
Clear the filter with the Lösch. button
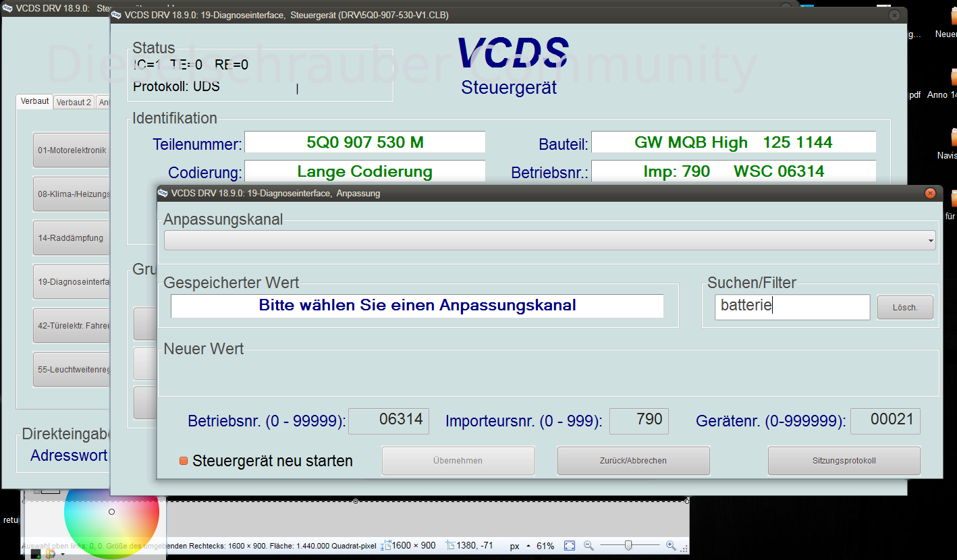tap(905, 307)
